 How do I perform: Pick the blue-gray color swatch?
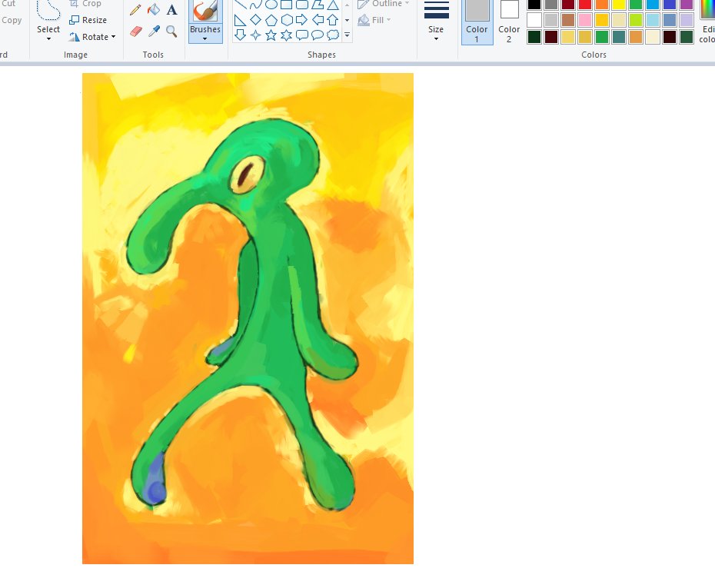click(670, 20)
